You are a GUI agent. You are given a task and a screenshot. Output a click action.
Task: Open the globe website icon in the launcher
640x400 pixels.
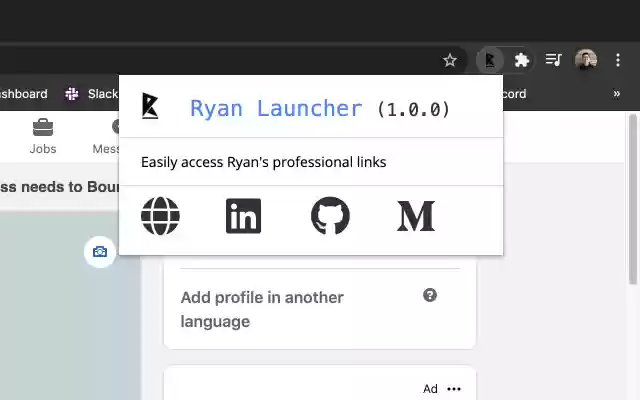click(x=160, y=216)
